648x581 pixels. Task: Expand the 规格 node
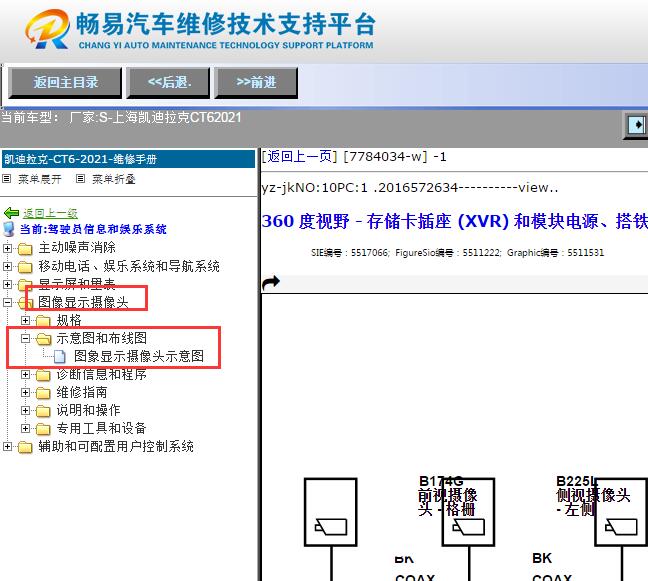click(25, 320)
